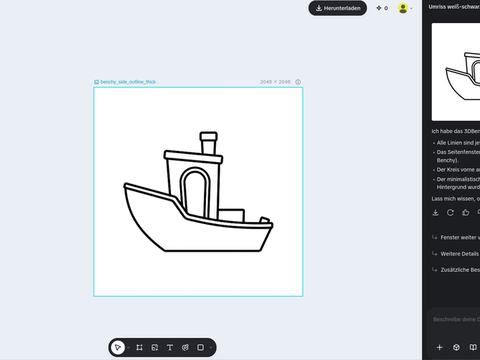Click the 2048 × 2048 dimensions label
The width and height of the screenshot is (480, 360).
(275, 82)
